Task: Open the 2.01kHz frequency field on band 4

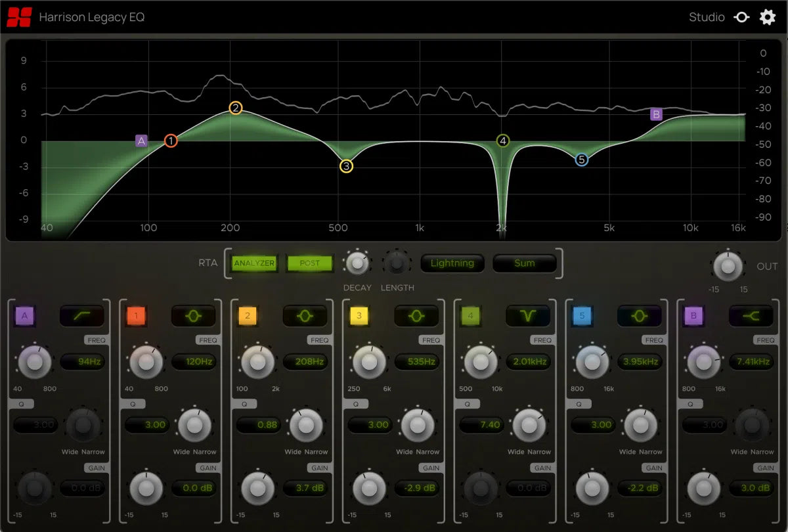Action: [529, 361]
